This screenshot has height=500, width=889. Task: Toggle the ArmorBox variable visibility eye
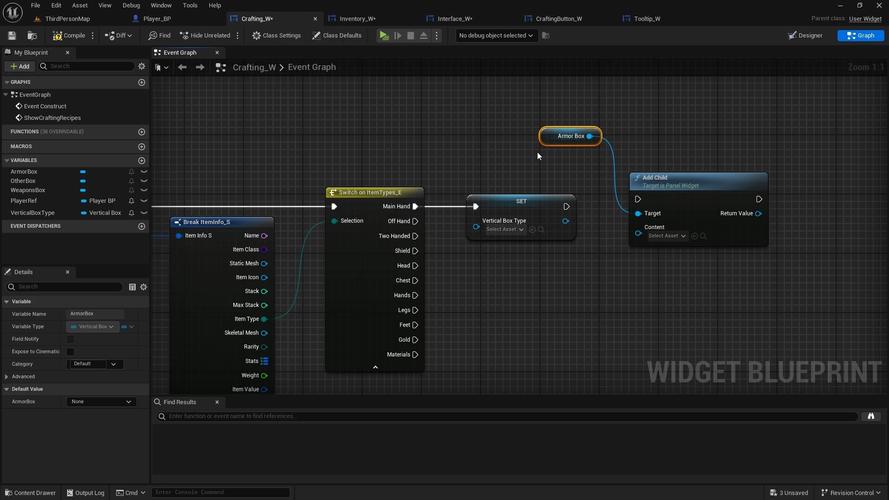(x=144, y=171)
